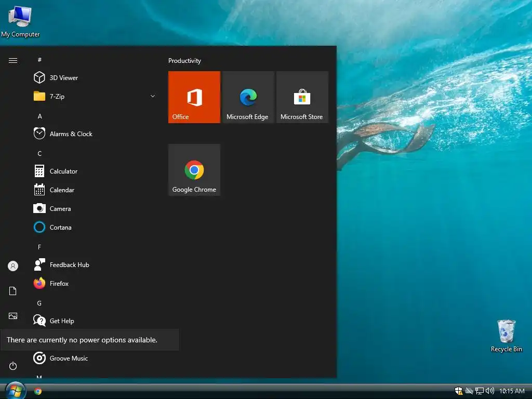Screen dimensions: 532x399
Task: Open the Microsoft Edge tile
Action: (x=248, y=97)
